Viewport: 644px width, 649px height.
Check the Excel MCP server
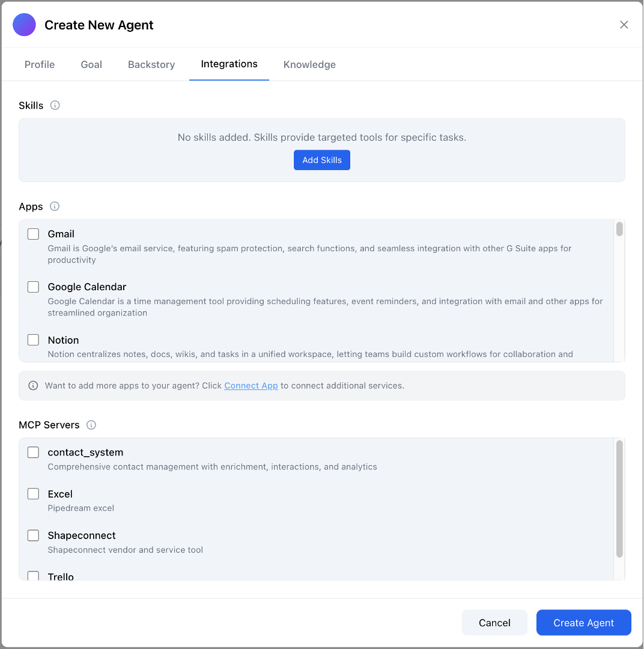pos(33,493)
